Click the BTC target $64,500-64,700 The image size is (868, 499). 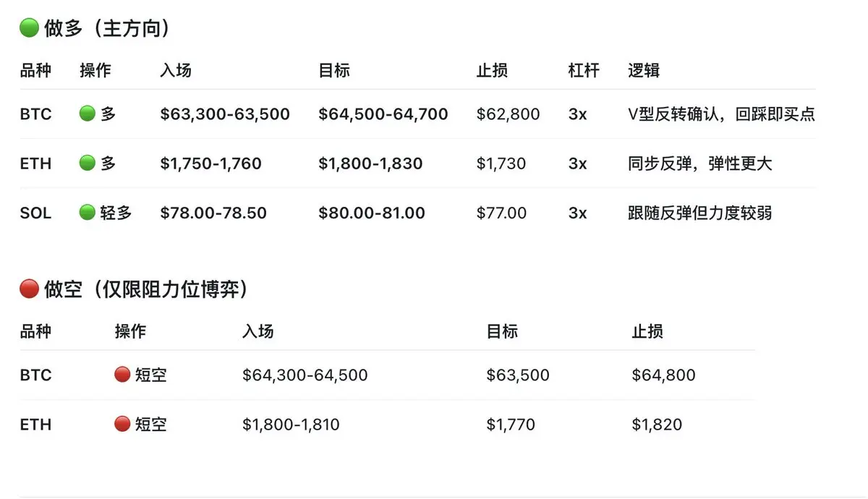tap(383, 114)
